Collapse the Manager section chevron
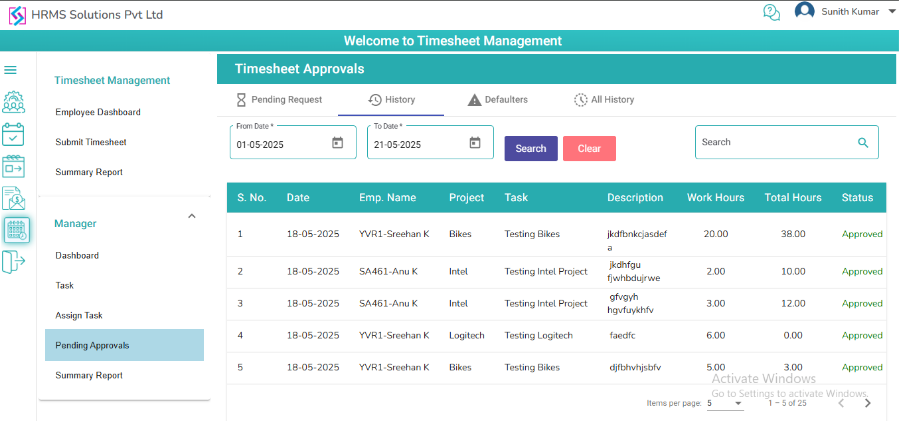The height and width of the screenshot is (421, 900). [x=192, y=216]
